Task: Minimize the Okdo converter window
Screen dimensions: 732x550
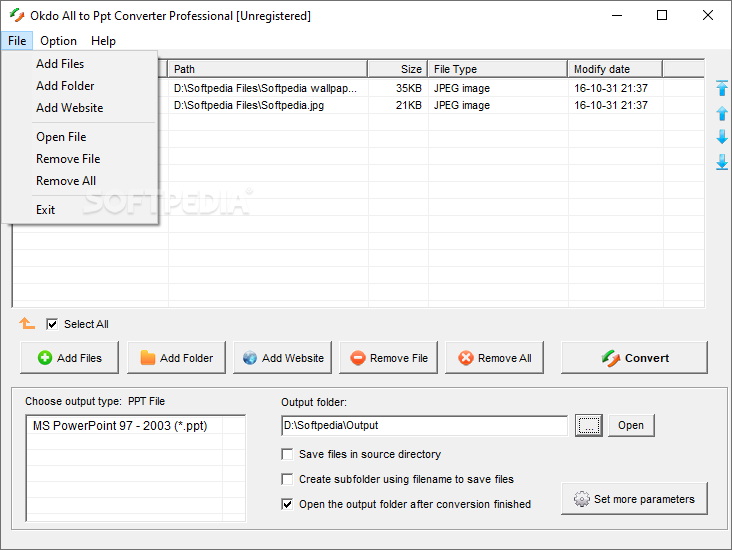Action: point(617,15)
